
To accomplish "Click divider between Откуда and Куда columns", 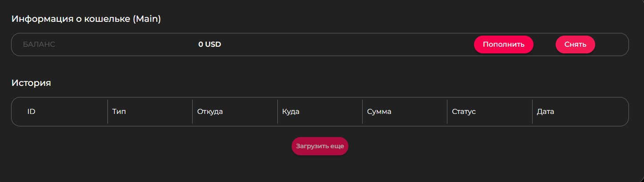I will coord(277,112).
